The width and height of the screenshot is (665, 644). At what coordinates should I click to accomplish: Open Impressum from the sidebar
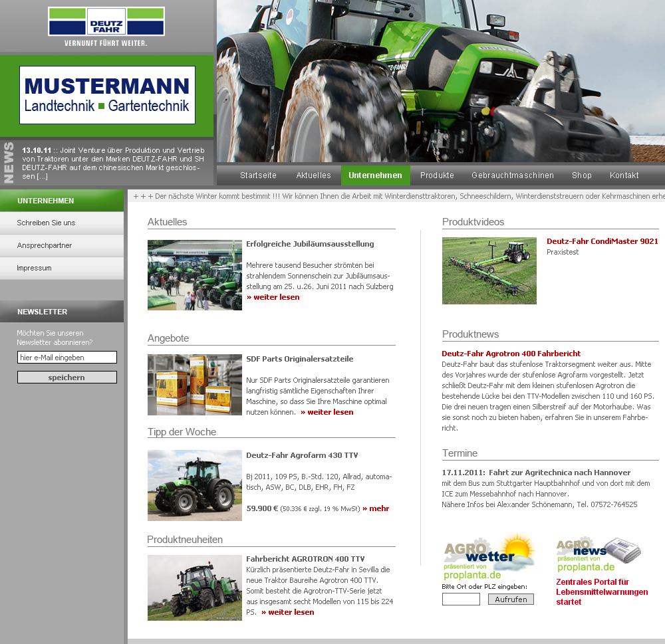pos(35,268)
